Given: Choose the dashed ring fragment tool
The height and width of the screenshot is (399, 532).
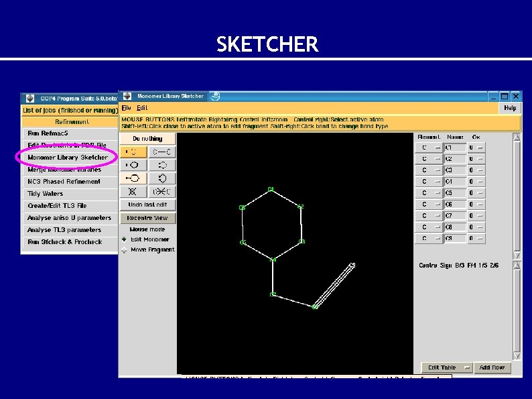Looking at the screenshot, I should [x=161, y=165].
